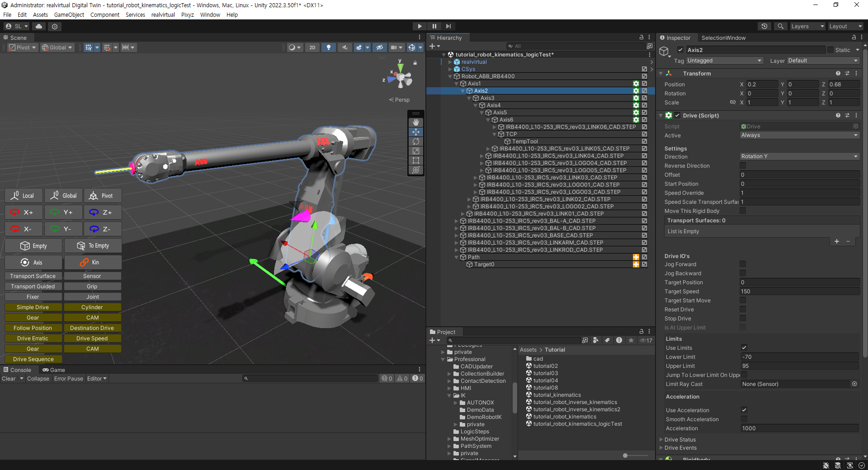
Task: Click the Limit Ray Cast object picker icon
Action: click(x=854, y=384)
